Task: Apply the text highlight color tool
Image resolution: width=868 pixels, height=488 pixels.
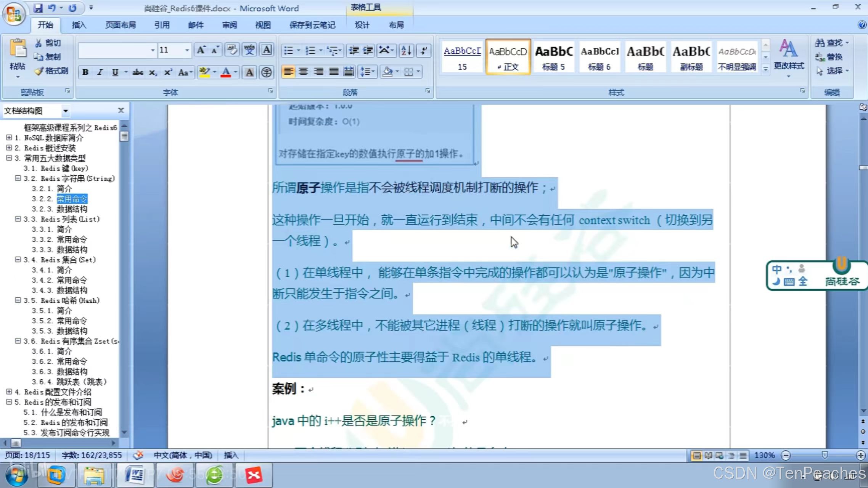Action: pos(204,72)
